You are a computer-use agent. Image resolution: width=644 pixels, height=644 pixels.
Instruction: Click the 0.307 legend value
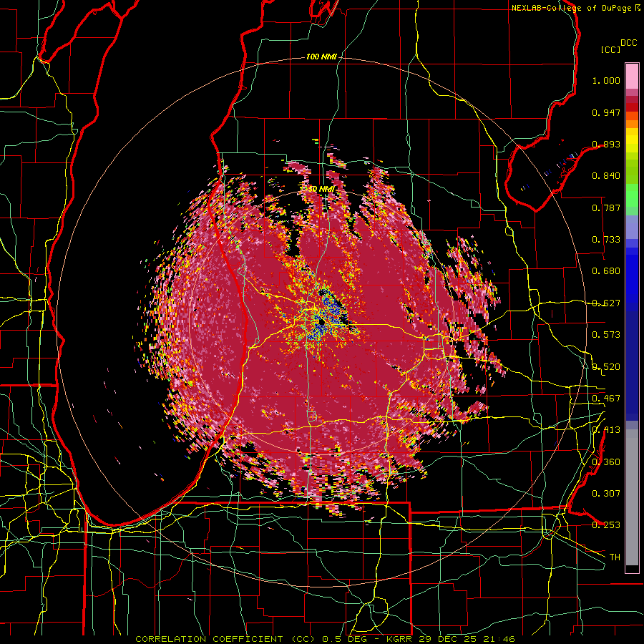(606, 493)
